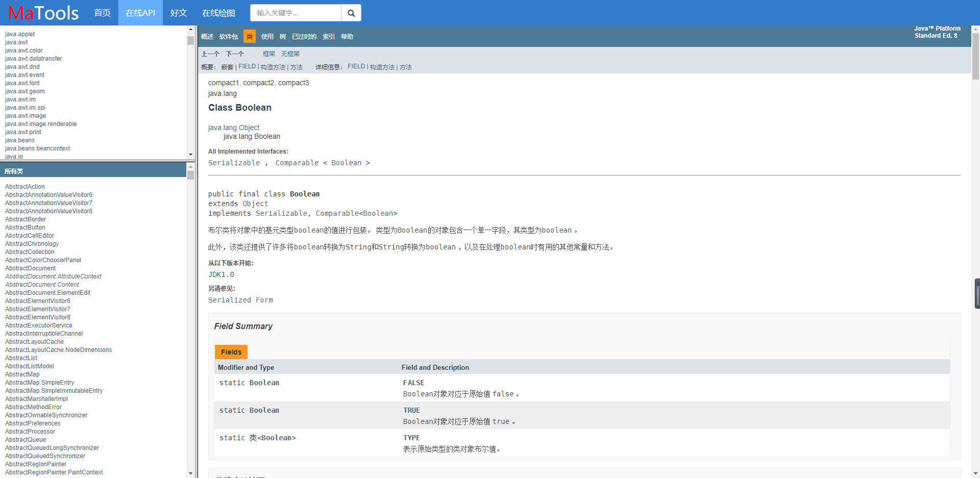Image resolution: width=980 pixels, height=478 pixels.
Task: Open the java.beans.beancontext package
Action: 37,148
